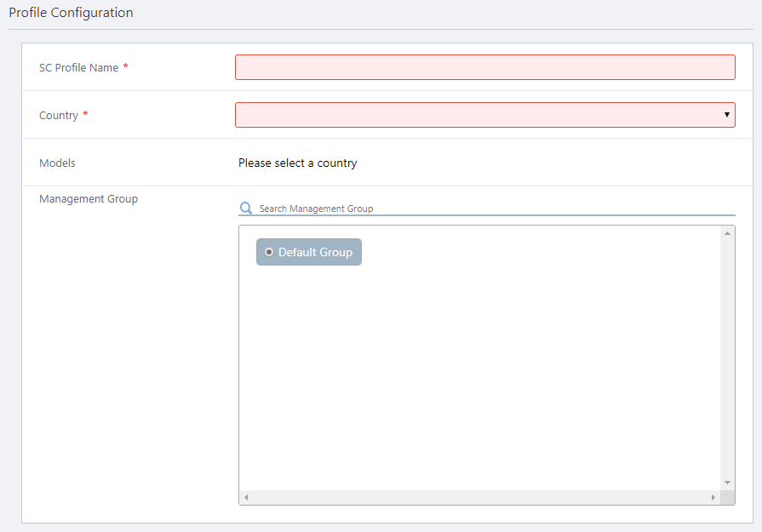Click the Default Group label text
762x532 pixels.
(315, 252)
